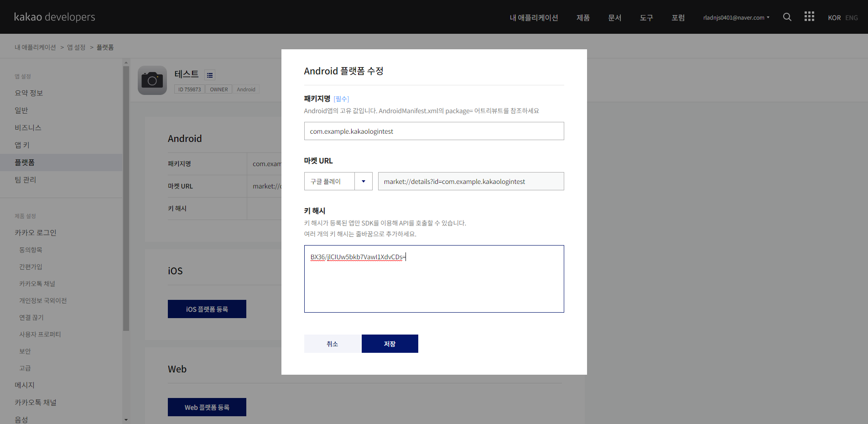868x424 pixels.
Task: Expand the rladnjs0401@naver.com account dropdown
Action: click(x=736, y=17)
